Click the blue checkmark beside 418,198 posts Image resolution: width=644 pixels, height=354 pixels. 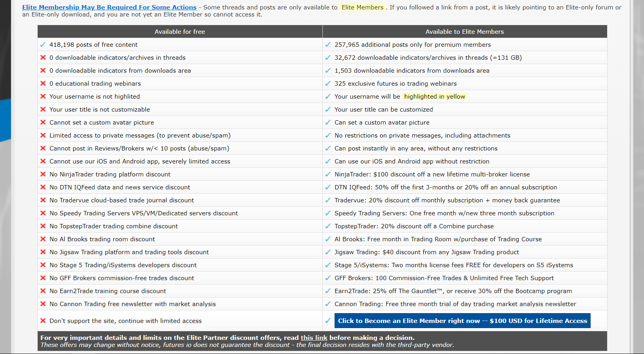coord(43,44)
